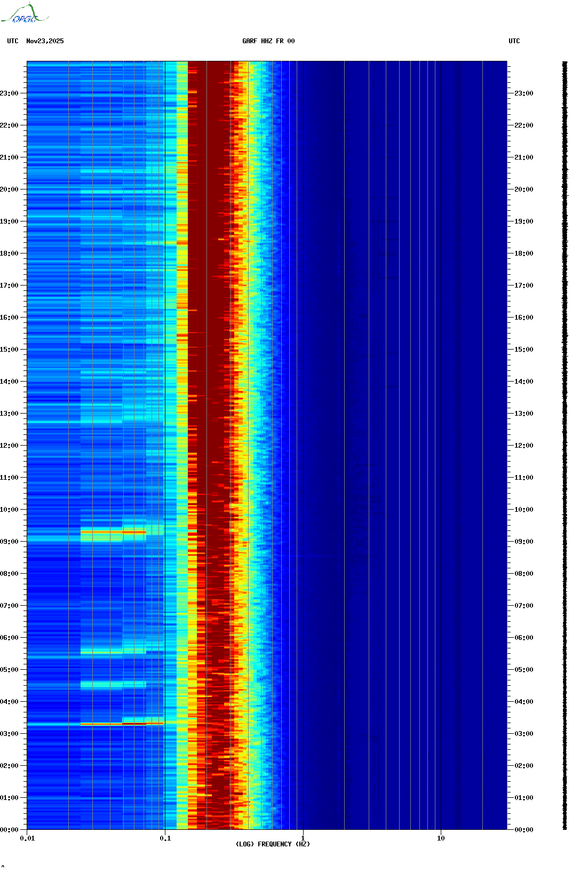This screenshot has height=872, width=588.
Task: Select the 23:00 marker on left axis
Action: pos(9,93)
